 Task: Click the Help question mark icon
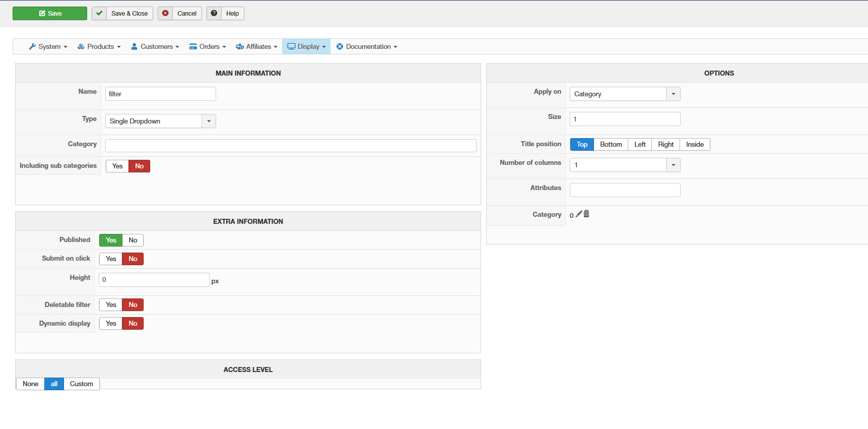point(214,13)
